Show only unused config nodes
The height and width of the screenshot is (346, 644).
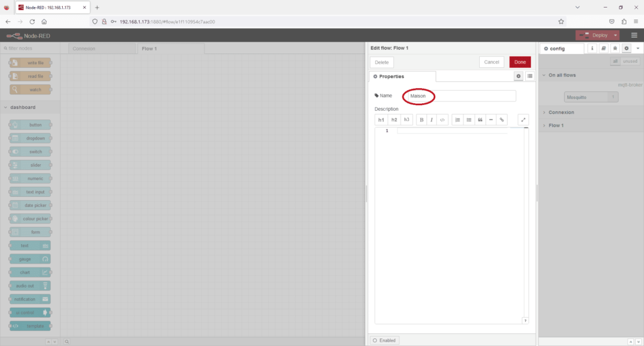point(630,61)
